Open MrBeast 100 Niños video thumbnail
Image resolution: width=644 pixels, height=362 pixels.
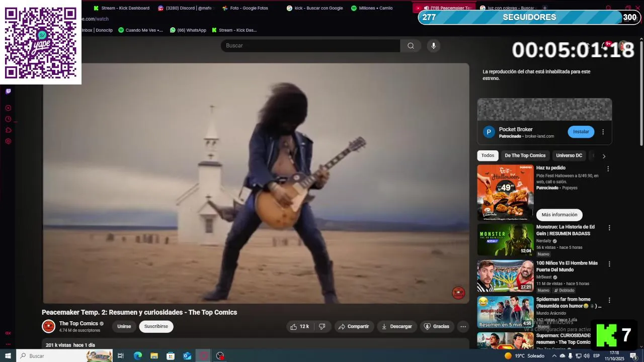click(x=505, y=276)
